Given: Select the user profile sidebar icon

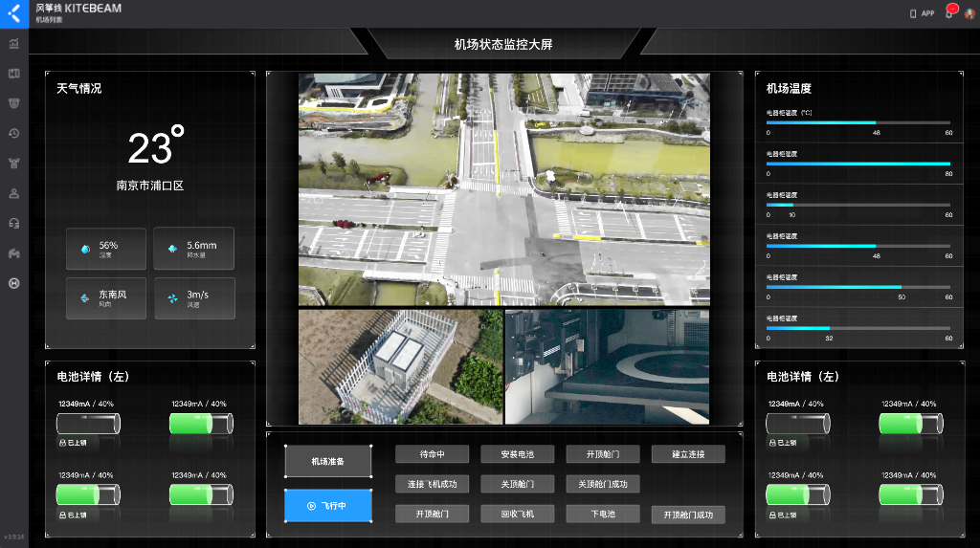Looking at the screenshot, I should [14, 193].
